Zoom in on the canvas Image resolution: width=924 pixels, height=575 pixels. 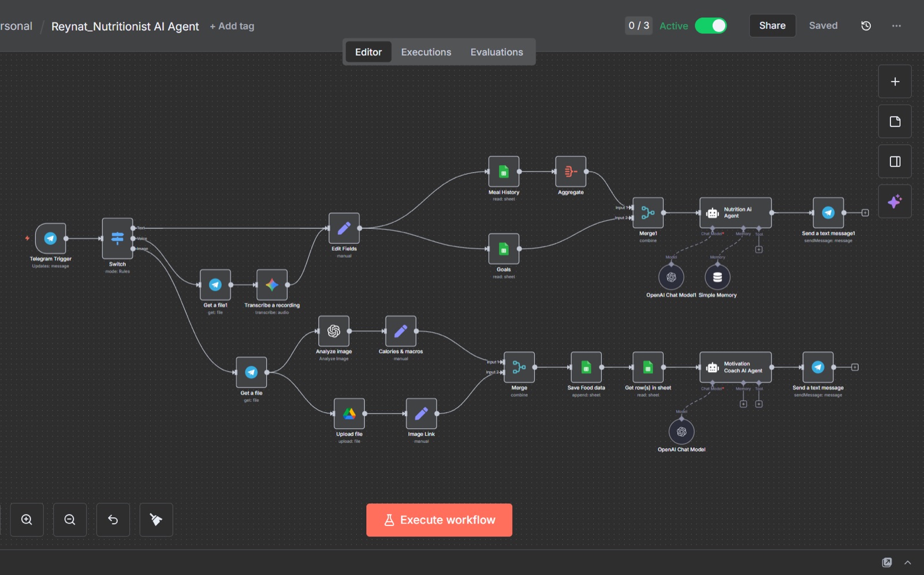pyautogui.click(x=27, y=520)
